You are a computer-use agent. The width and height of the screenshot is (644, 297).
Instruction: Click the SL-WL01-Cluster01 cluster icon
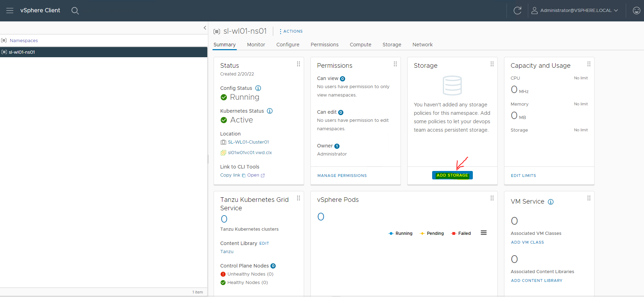(223, 142)
